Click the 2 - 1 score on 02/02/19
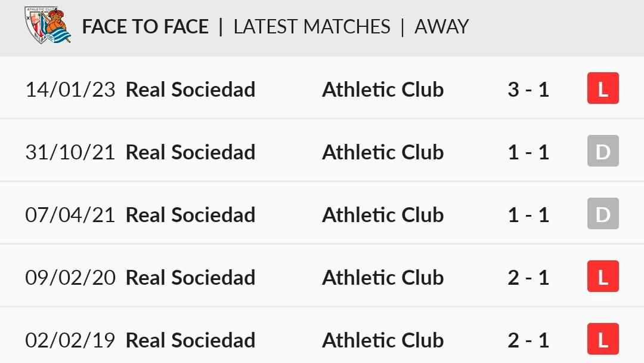 pyautogui.click(x=528, y=340)
